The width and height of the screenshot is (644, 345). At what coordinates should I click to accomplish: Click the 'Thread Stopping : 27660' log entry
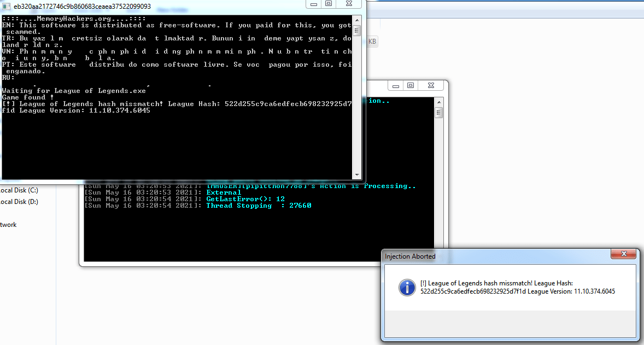[x=259, y=206]
